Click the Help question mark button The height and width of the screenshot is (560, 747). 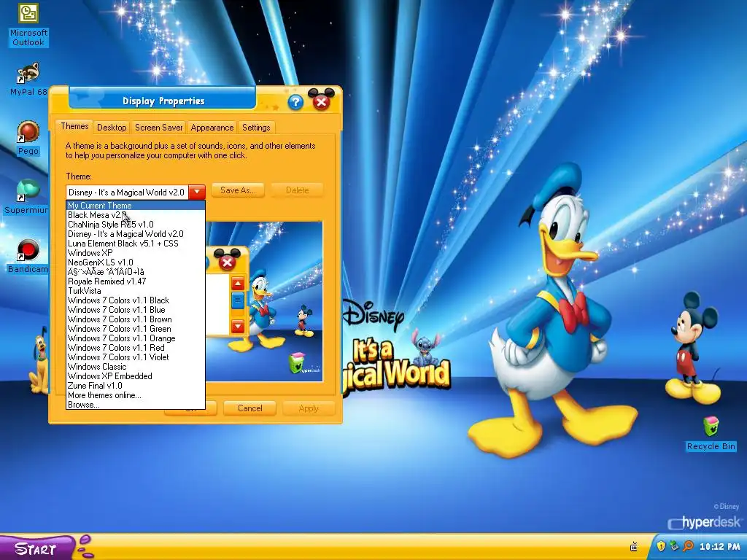[295, 102]
